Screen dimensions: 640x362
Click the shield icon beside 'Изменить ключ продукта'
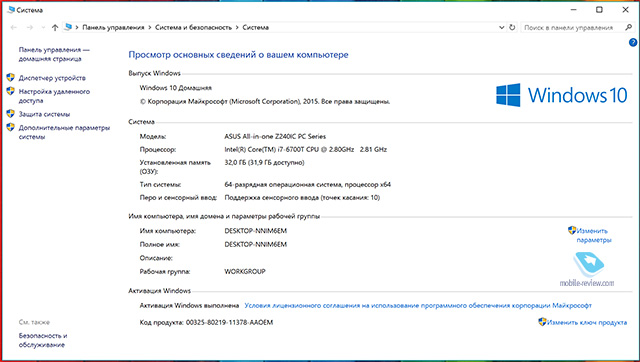542,322
